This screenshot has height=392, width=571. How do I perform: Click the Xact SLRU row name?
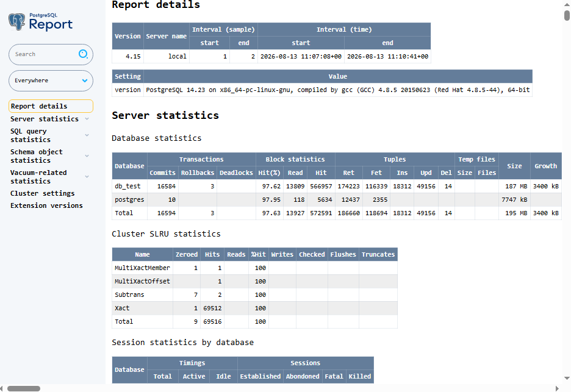[x=122, y=308]
